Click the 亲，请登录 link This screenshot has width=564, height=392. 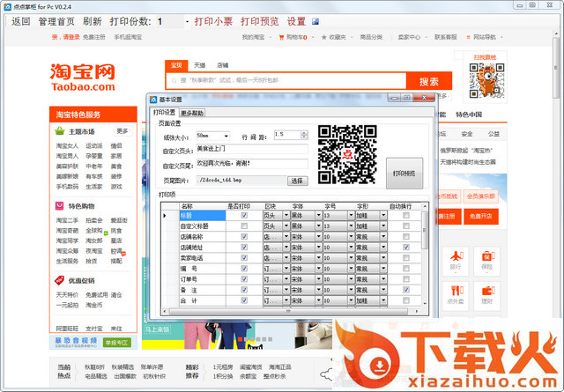click(65, 37)
